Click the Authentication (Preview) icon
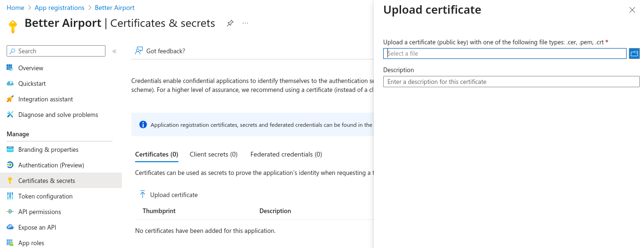Image resolution: width=644 pixels, height=248 pixels. [10, 165]
